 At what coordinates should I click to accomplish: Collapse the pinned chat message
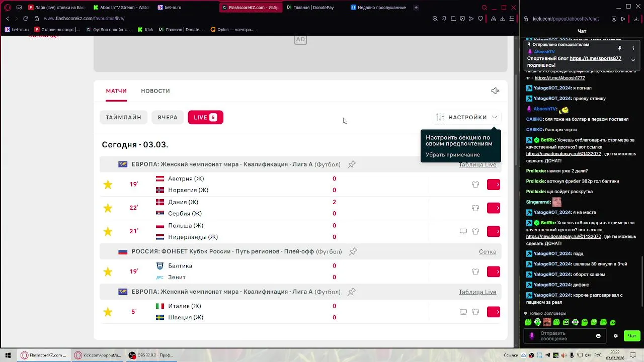pos(633,60)
